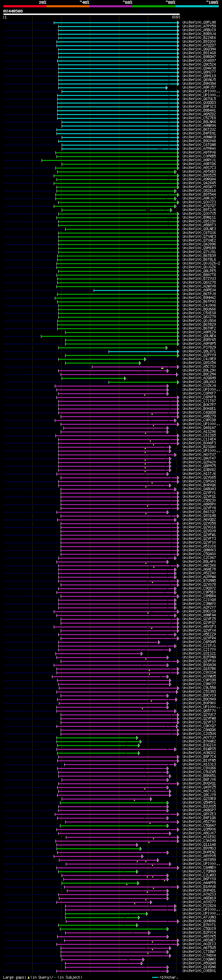Click hit UniRef100_C0EB01
222x980 pixels.
(199, 971)
